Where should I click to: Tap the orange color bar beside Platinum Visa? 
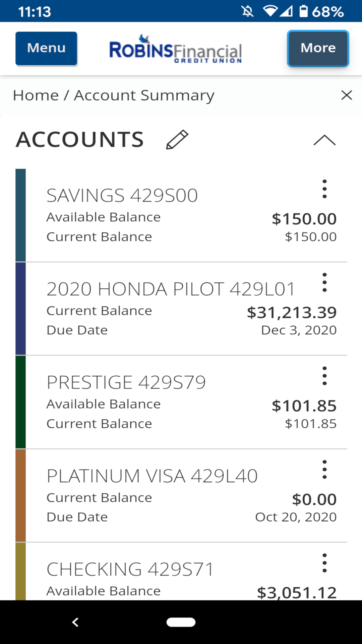20,495
